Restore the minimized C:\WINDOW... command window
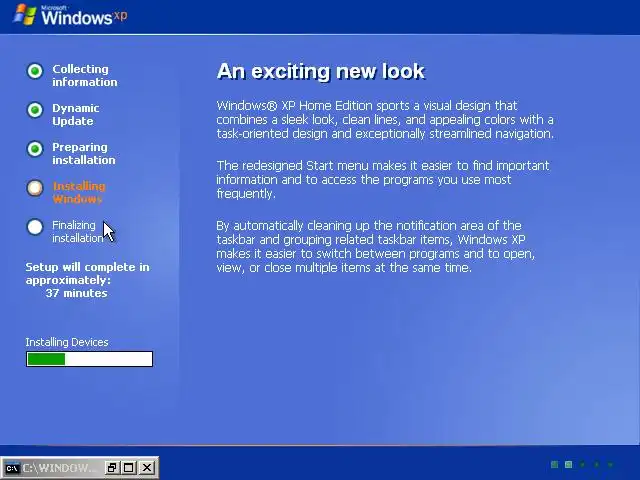Viewport: 640px width, 480px height. pos(111,468)
